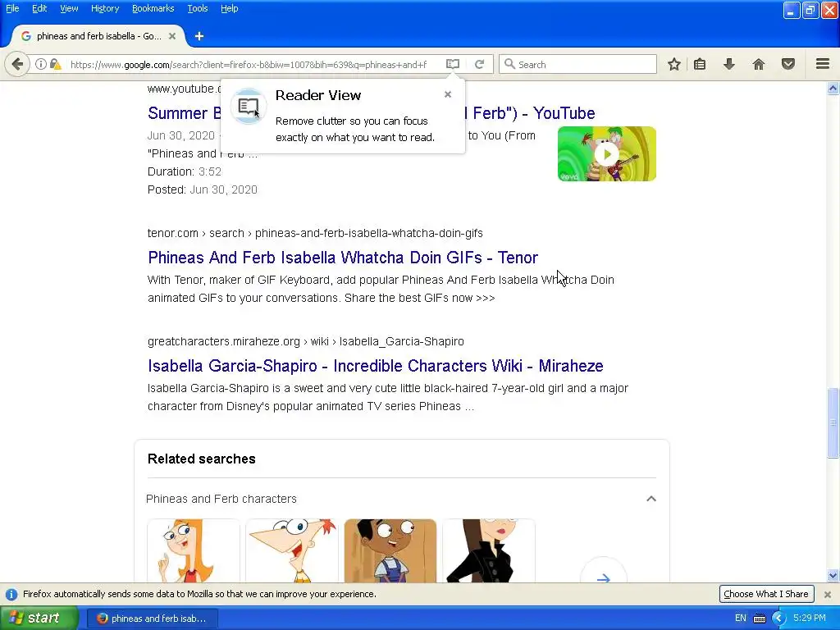Select the Baljeet character thumbnail
The image size is (840, 630).
coord(390,550)
